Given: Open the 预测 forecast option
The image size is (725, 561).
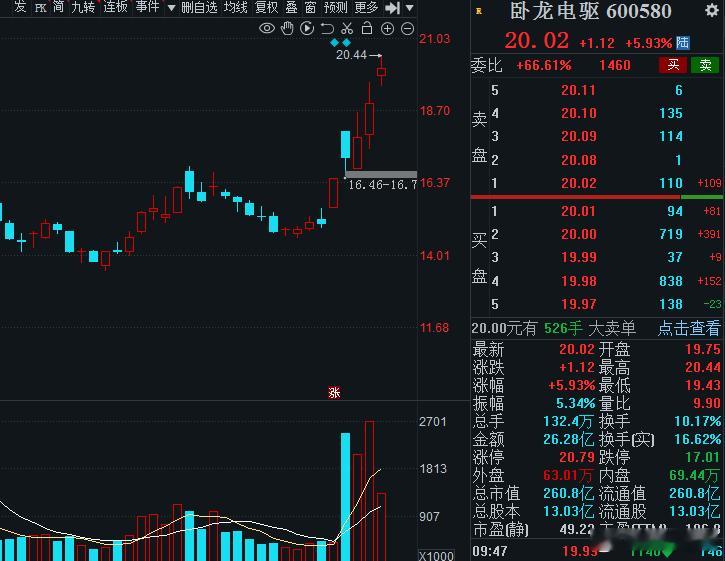Looking at the screenshot, I should coord(335,7).
